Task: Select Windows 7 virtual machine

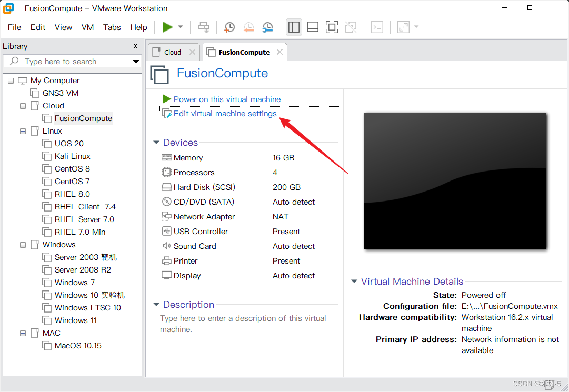Action: (x=74, y=283)
